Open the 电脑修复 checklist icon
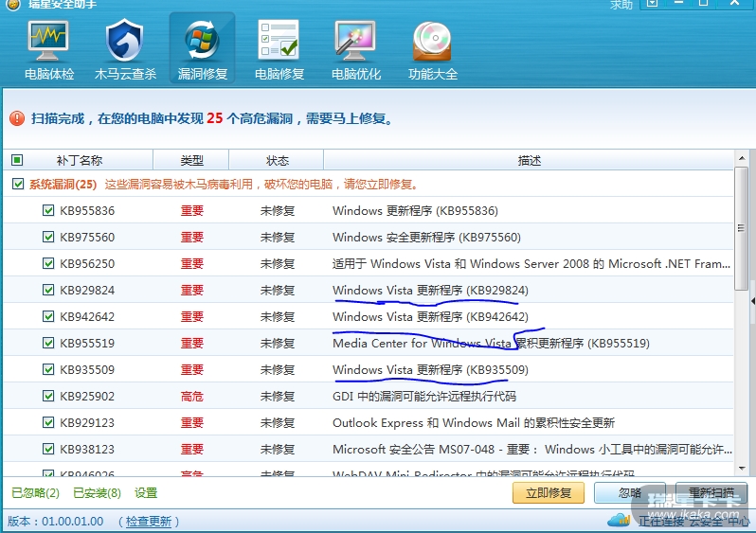 click(279, 40)
